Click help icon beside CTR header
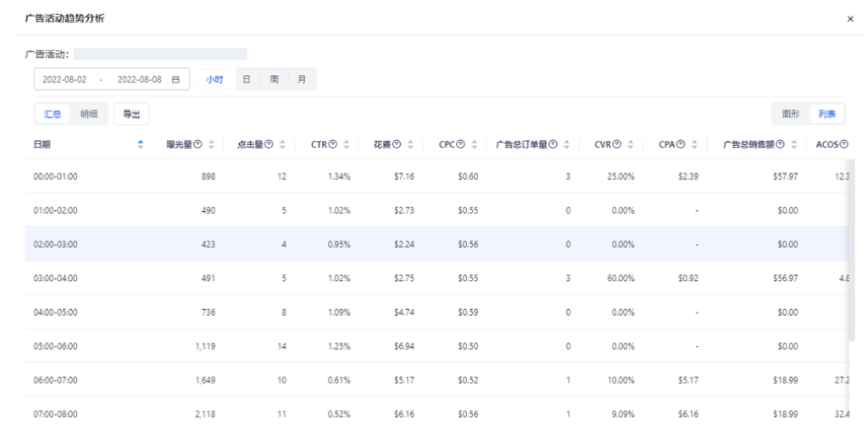 pyautogui.click(x=333, y=145)
